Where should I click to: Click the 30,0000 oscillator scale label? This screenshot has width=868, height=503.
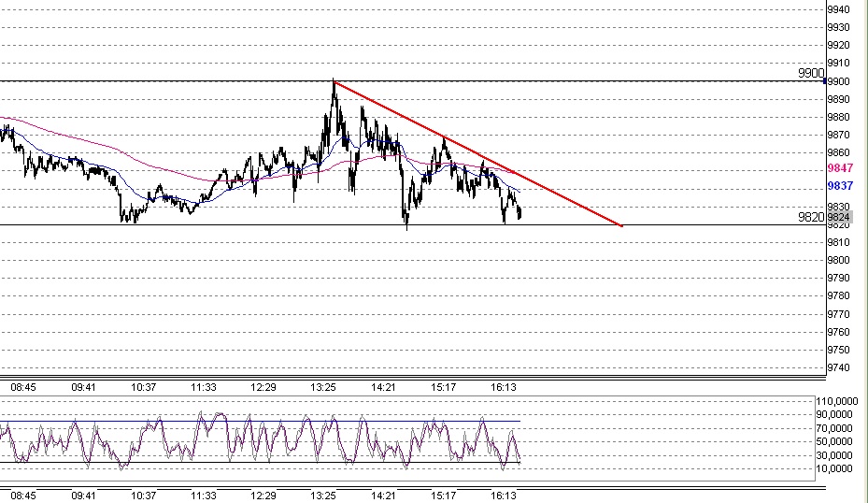pyautogui.click(x=834, y=455)
